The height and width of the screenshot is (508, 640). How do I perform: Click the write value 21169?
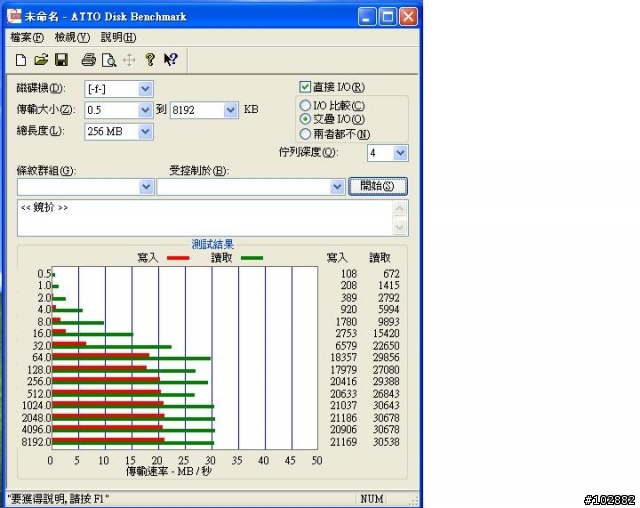pyautogui.click(x=344, y=442)
